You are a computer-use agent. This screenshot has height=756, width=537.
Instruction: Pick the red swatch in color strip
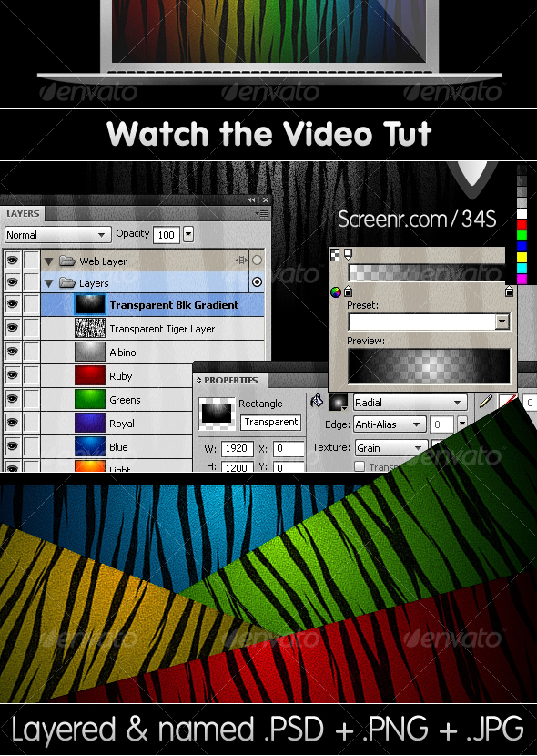(x=522, y=224)
